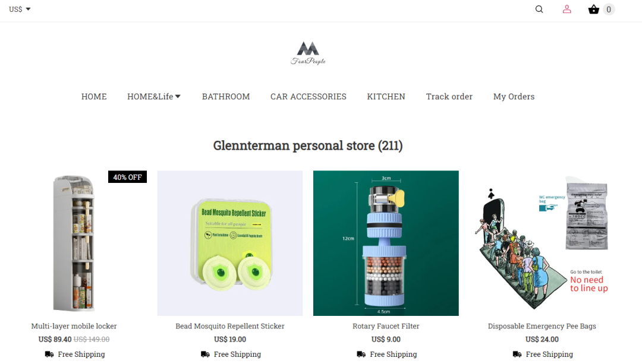642x364 pixels.
Task: Click the truck icon under Rotary Faucet Filter
Action: (x=361, y=354)
